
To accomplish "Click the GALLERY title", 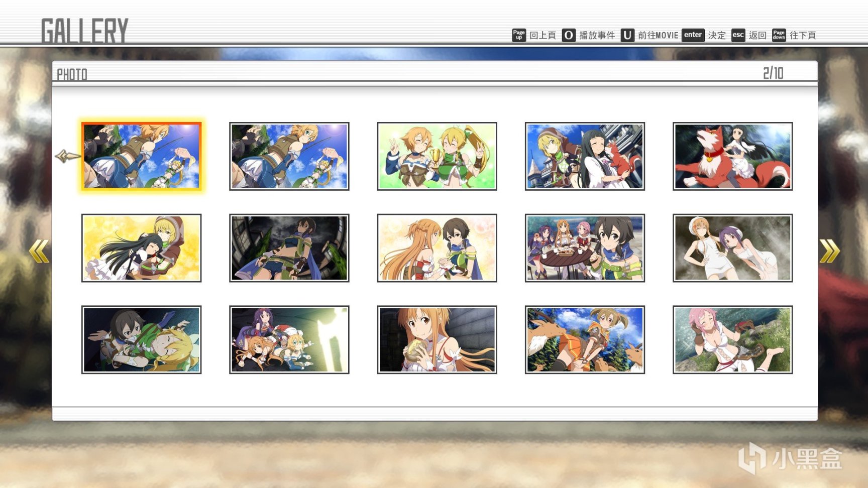I will 85,31.
